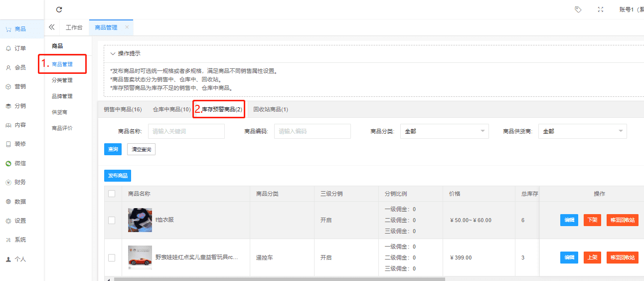Click the 商品名称 keyword input field
Image resolution: width=644 pixels, height=281 pixels.
186,131
